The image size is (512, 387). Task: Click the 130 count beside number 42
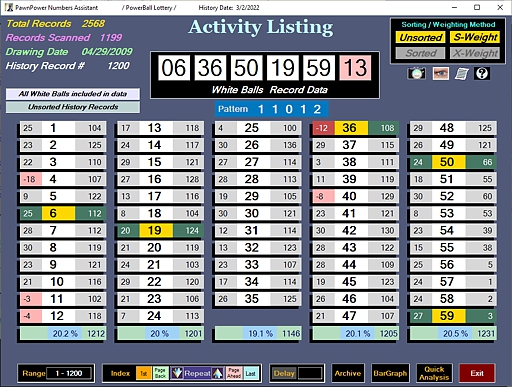point(384,230)
